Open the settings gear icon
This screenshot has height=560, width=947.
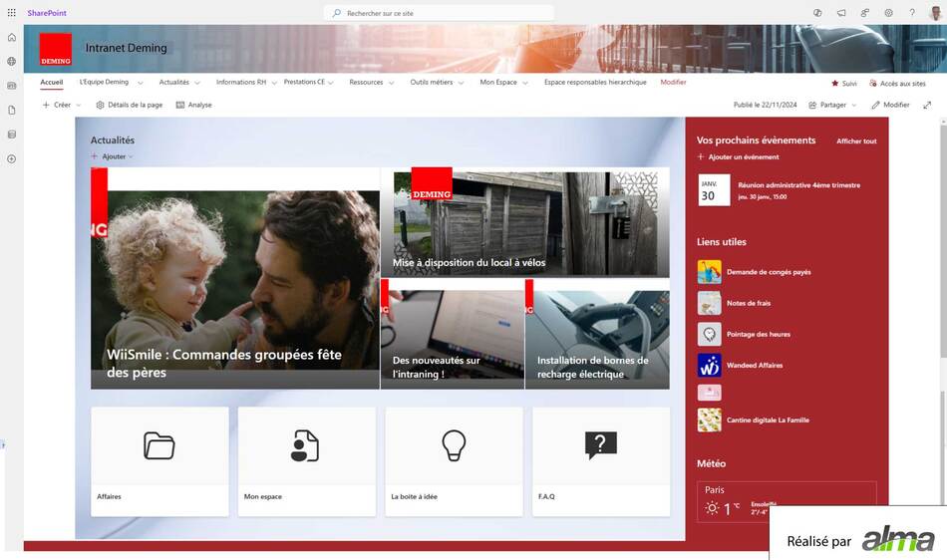888,13
